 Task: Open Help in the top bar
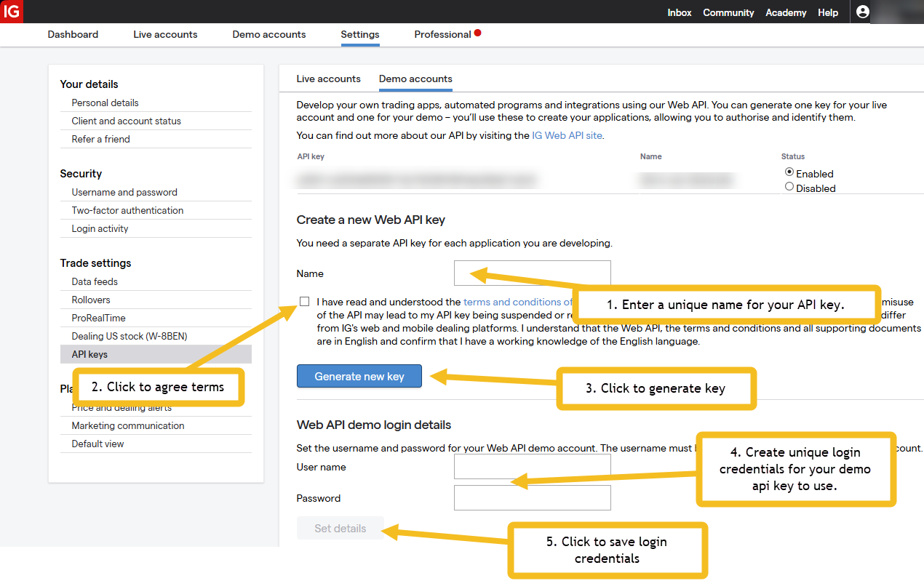tap(828, 12)
